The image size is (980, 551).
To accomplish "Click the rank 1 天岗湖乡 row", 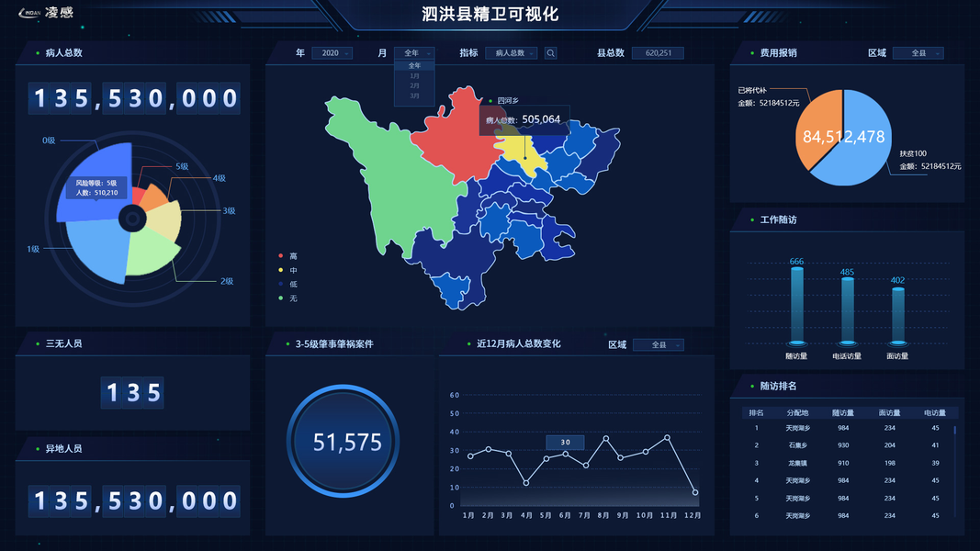I will coord(847,428).
